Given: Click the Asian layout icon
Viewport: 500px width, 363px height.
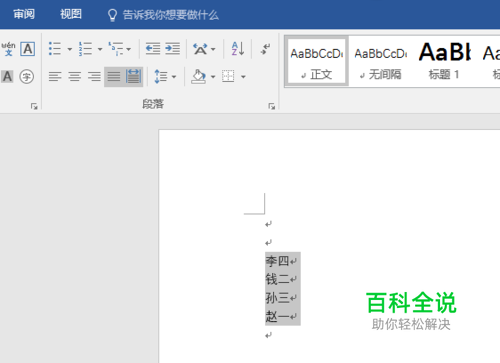Looking at the screenshot, I should tap(200, 49).
